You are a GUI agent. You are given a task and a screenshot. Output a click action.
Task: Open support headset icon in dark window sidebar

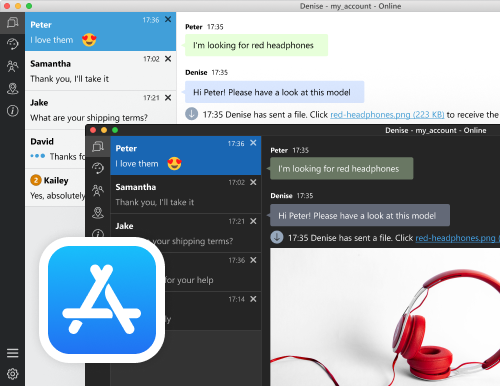coord(98,168)
